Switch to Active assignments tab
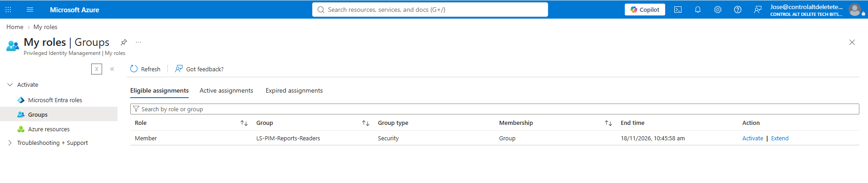 pos(226,90)
